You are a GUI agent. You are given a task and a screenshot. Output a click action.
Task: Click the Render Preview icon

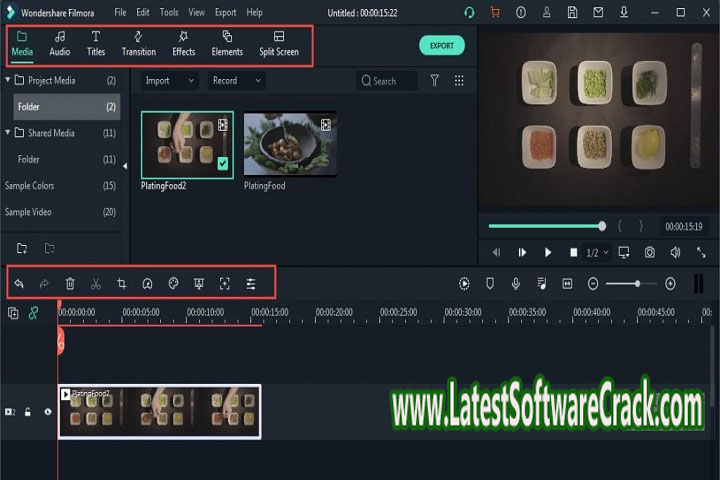(x=464, y=284)
